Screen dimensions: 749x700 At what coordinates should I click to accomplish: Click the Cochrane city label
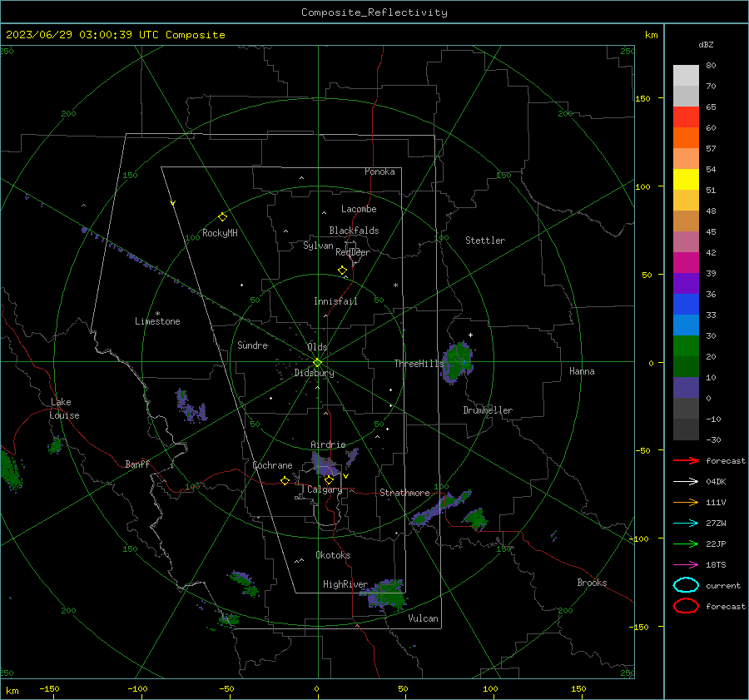point(272,465)
